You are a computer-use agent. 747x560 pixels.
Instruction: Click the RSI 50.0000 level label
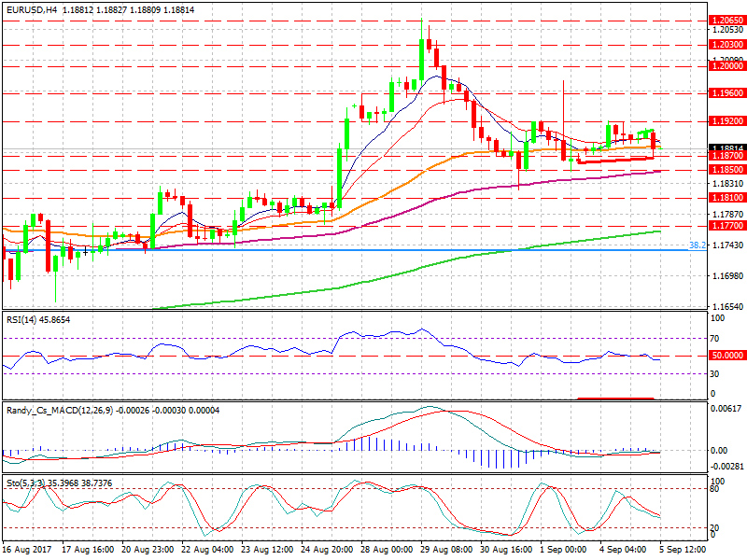point(727,356)
